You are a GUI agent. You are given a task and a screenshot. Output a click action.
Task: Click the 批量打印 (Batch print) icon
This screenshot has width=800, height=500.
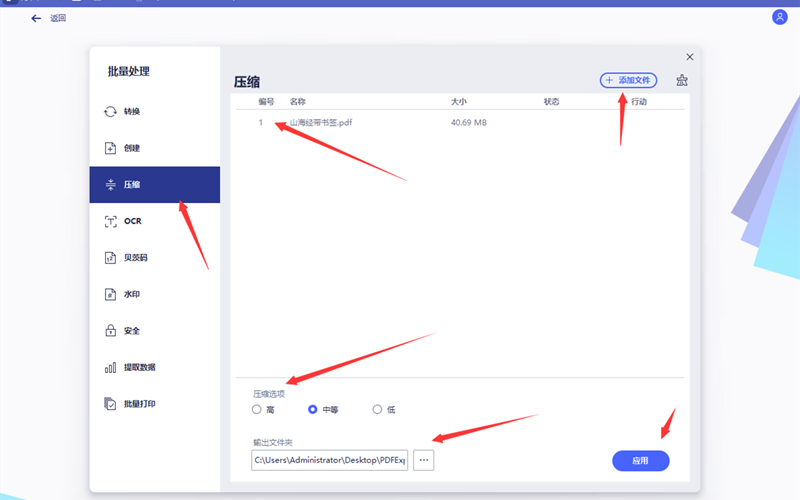pyautogui.click(x=110, y=404)
